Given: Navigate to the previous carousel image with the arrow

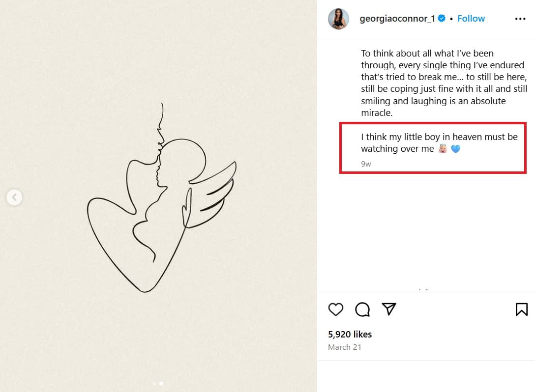Looking at the screenshot, I should click(14, 197).
